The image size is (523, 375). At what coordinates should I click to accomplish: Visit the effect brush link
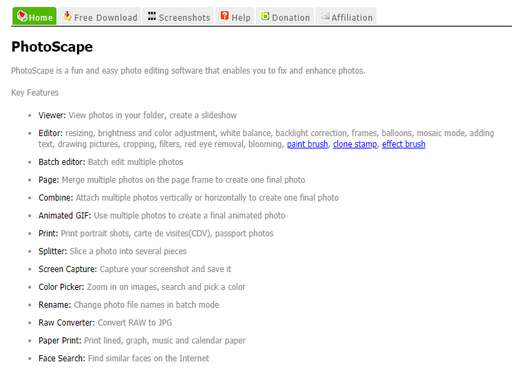[404, 144]
